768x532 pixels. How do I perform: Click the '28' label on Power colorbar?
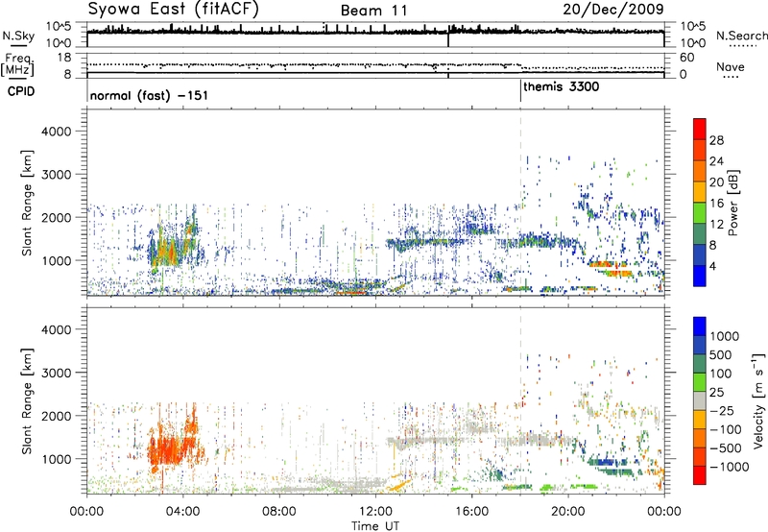(716, 140)
